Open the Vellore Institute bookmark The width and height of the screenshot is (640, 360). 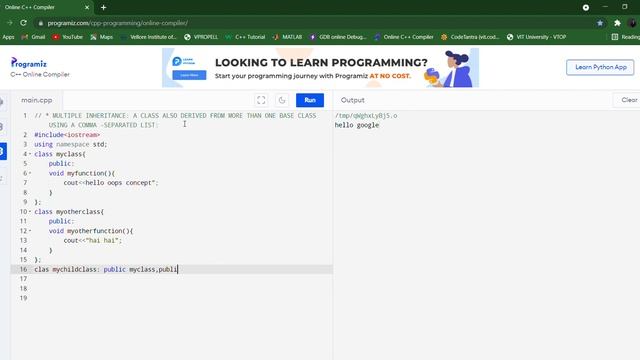149,37
